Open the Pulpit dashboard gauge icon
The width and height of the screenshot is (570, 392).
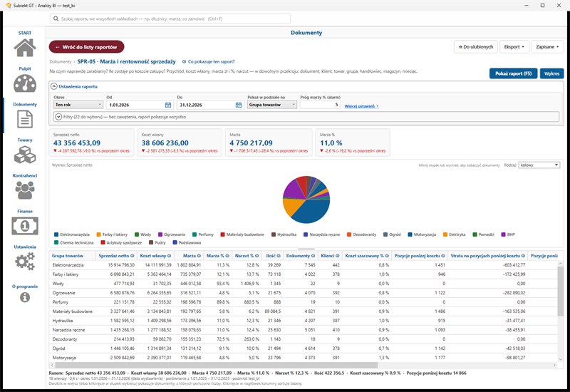tap(25, 83)
